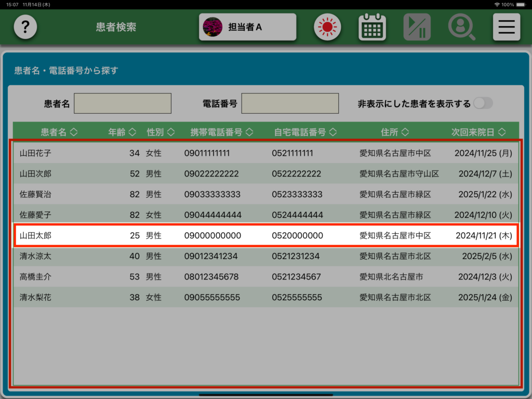532x399 pixels.
Task: Select patient row 佐藤賢治
Action: coord(265,194)
